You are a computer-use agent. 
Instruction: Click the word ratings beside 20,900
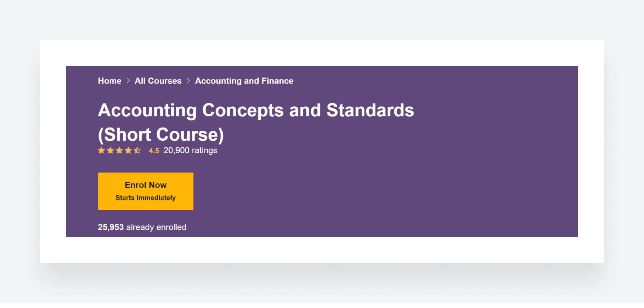click(x=204, y=150)
